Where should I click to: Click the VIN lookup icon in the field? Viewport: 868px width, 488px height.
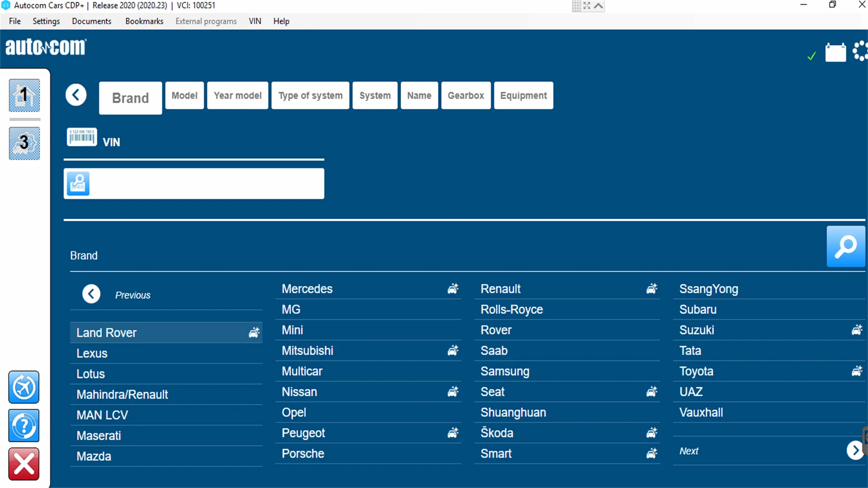(x=78, y=183)
